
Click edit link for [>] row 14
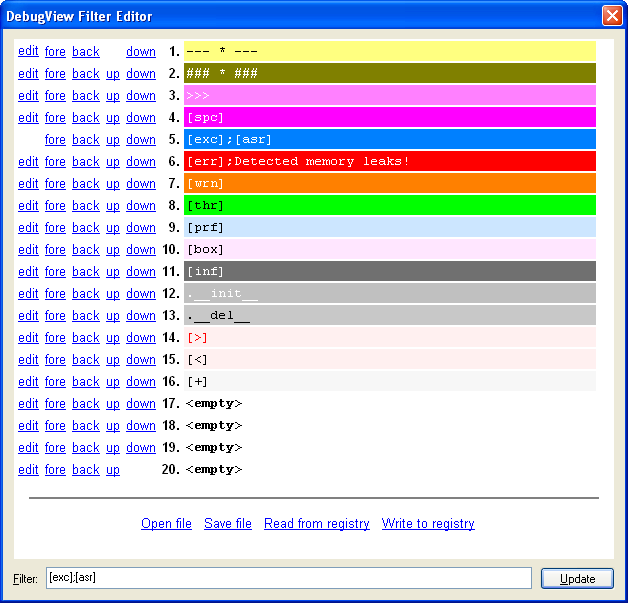point(28,338)
